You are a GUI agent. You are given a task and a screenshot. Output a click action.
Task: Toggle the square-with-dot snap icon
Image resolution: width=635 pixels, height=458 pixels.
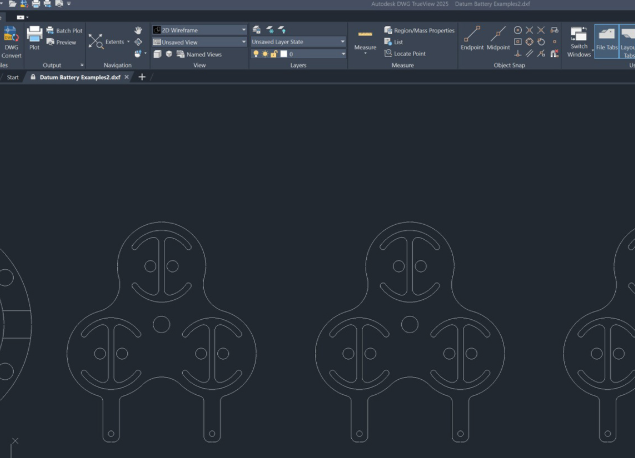pos(518,42)
